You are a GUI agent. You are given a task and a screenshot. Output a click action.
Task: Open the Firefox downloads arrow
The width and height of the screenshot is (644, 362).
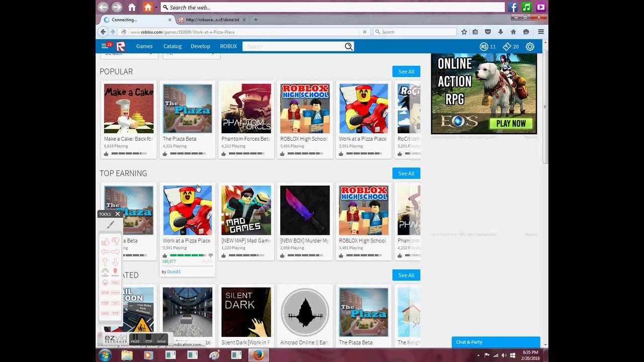pyautogui.click(x=501, y=32)
